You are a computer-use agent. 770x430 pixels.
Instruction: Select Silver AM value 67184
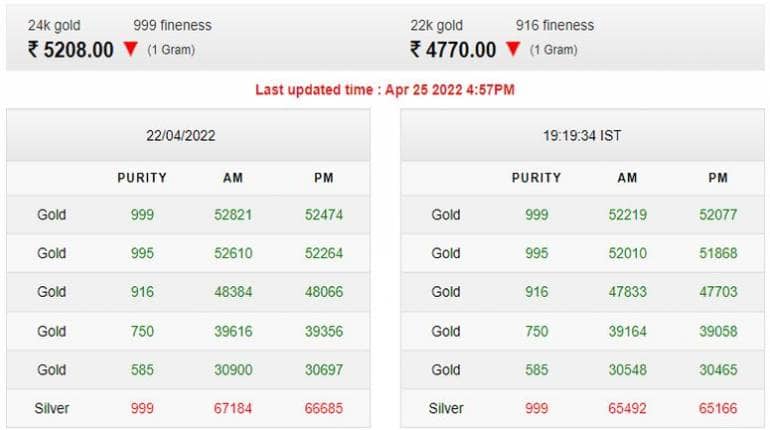pyautogui.click(x=233, y=408)
